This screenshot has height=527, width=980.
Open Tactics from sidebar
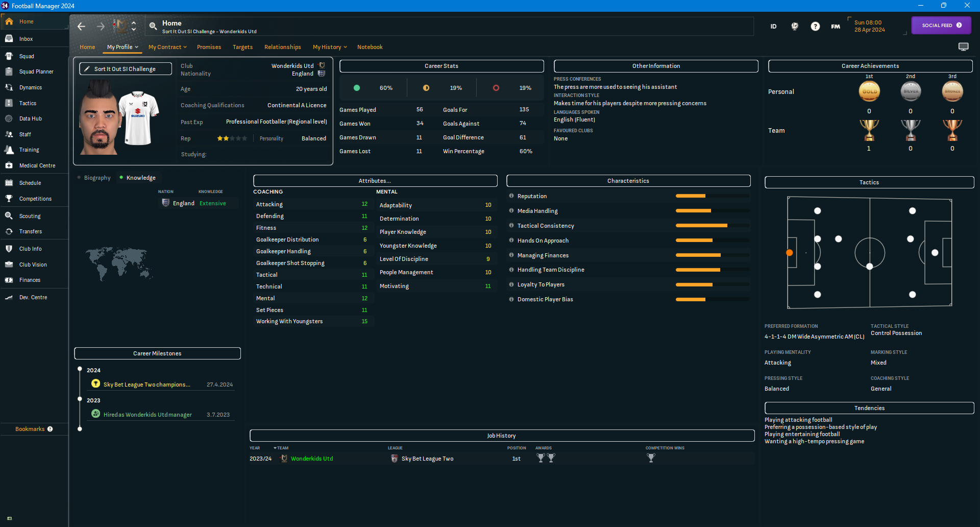pos(34,103)
